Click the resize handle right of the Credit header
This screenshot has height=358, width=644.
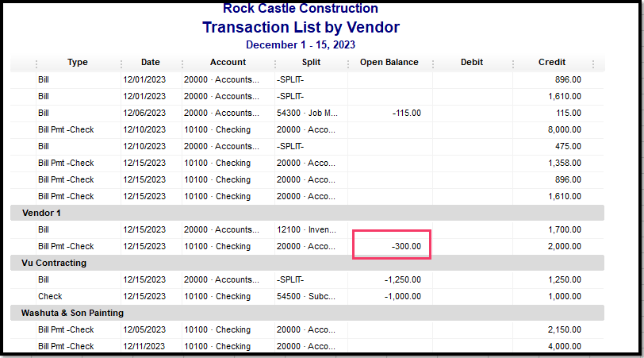(593, 64)
